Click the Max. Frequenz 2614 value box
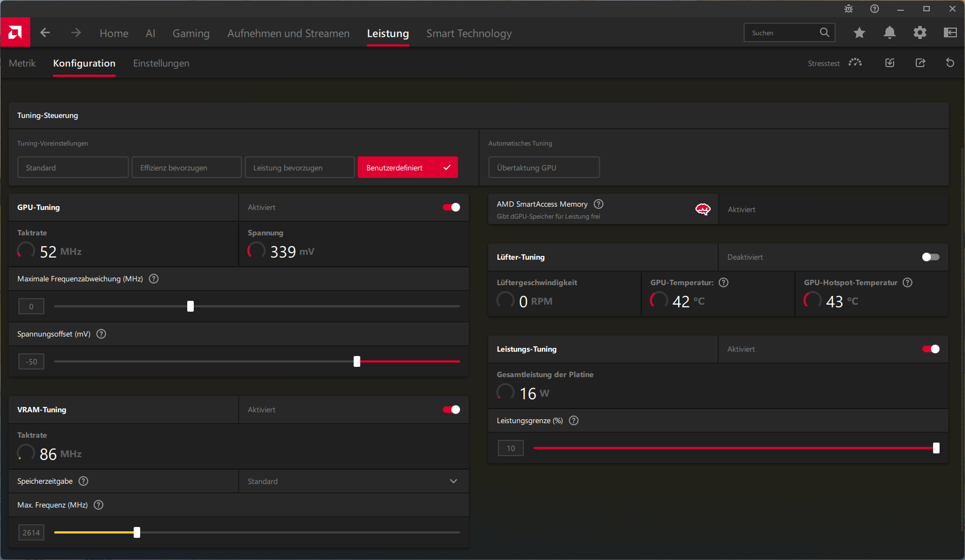This screenshot has height=560, width=965. (x=31, y=532)
